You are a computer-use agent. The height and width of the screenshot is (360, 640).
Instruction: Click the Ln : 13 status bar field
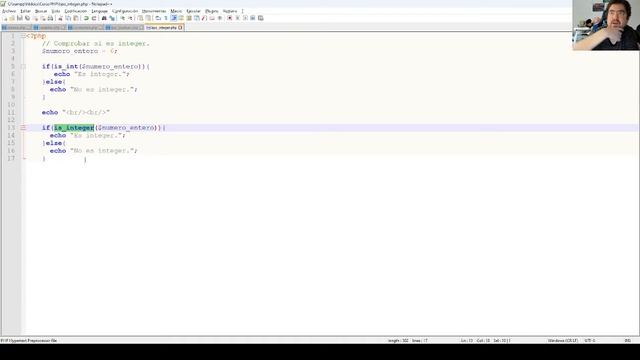click(467, 340)
